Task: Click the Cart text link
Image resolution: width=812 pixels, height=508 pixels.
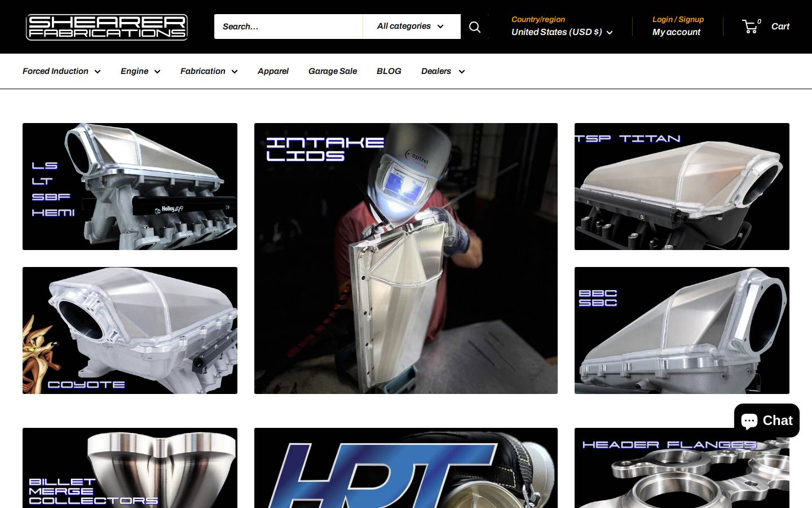Action: tap(780, 27)
